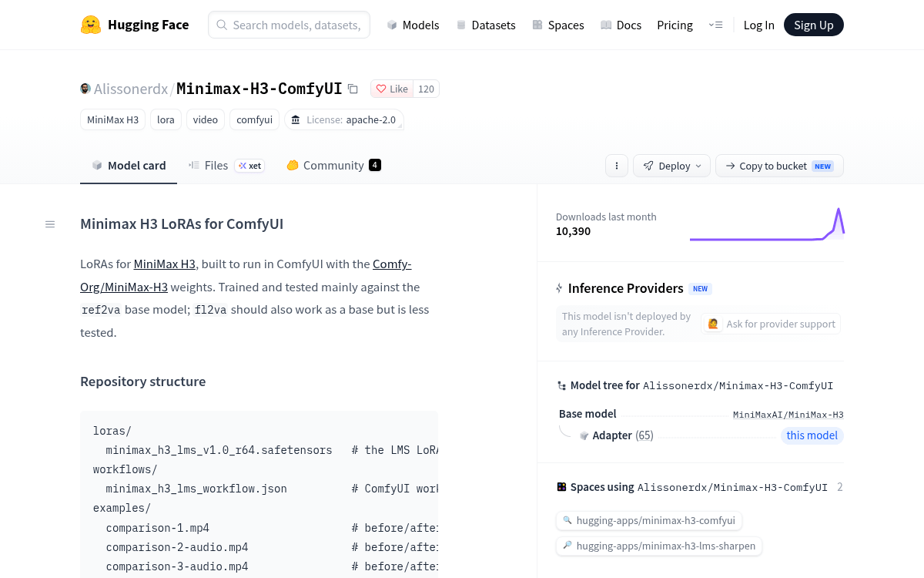
Task: Switch to the Files tab
Action: [x=209, y=166]
